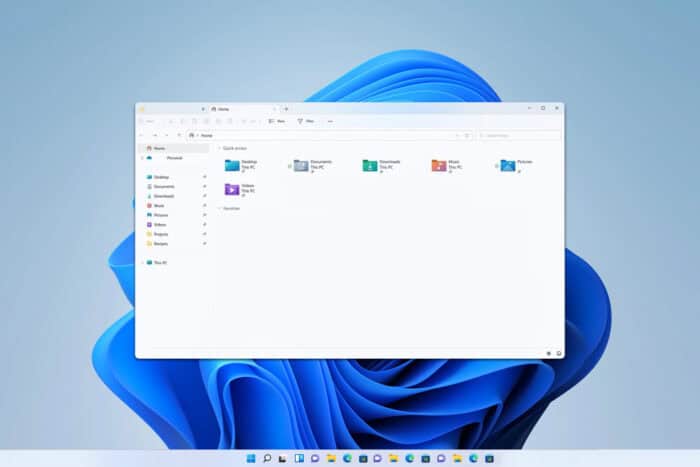
Task: Select Desktop in the navigation pane
Action: (x=174, y=177)
